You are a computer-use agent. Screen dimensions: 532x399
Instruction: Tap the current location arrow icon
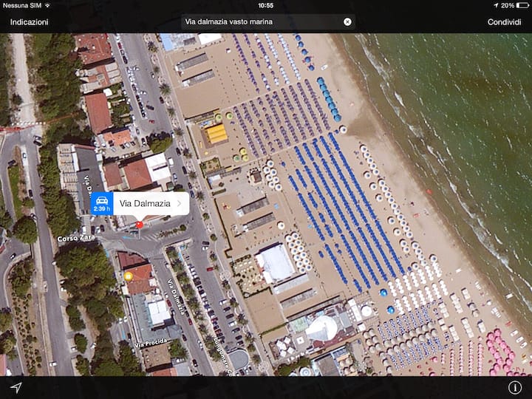click(16, 387)
